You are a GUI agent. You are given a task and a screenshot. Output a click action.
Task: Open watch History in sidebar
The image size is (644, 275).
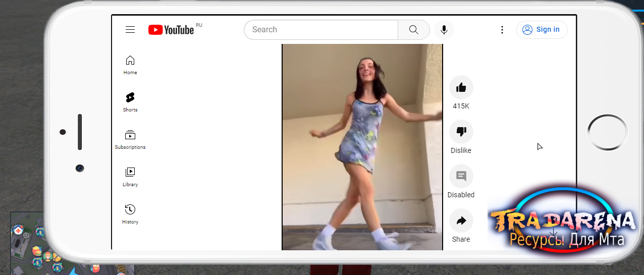pyautogui.click(x=130, y=214)
